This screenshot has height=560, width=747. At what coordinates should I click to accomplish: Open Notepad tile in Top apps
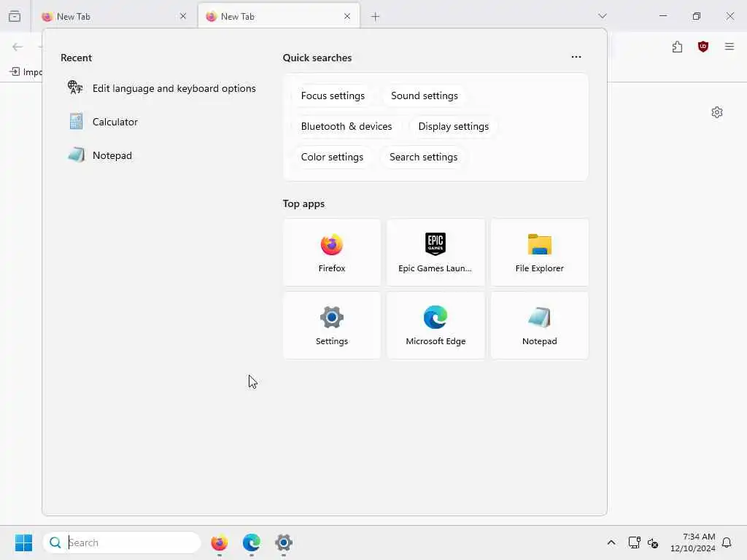[x=539, y=325]
